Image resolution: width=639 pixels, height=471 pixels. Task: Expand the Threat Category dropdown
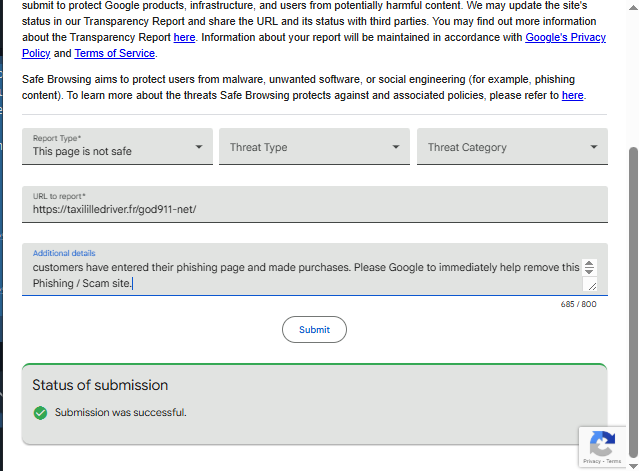tap(512, 147)
